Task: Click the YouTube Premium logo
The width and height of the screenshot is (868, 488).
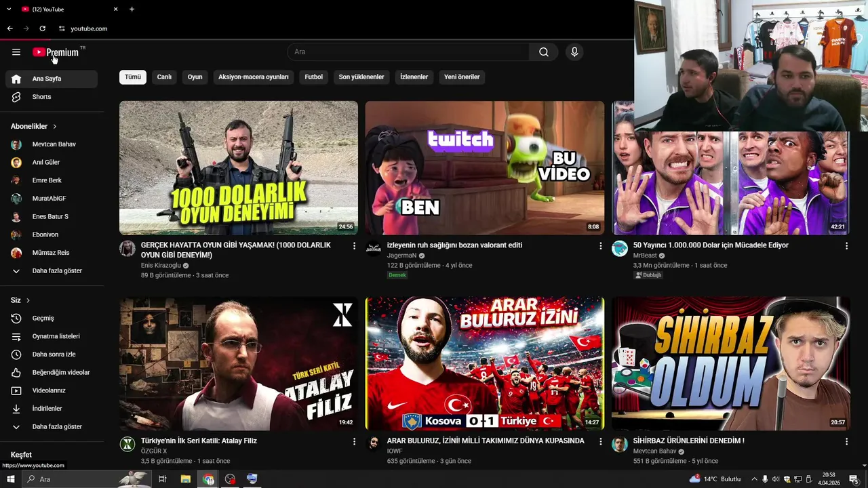Action: pos(57,52)
